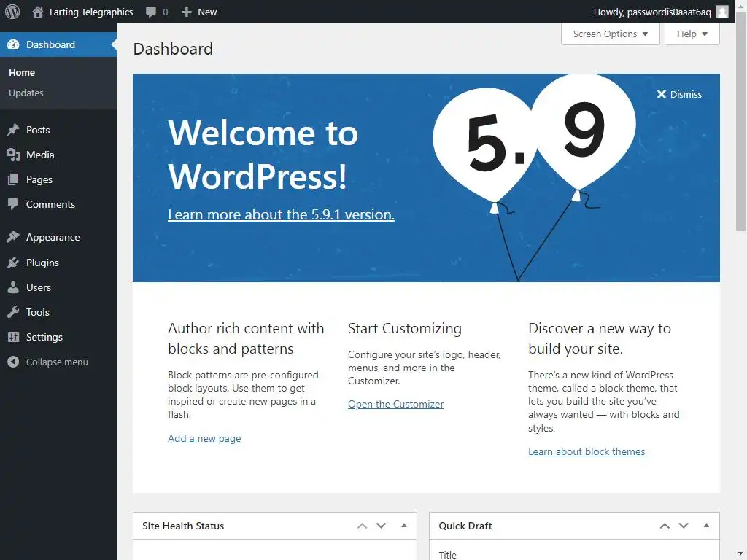The width and height of the screenshot is (747, 560).
Task: Click the Posts pushpin icon
Action: (13, 130)
